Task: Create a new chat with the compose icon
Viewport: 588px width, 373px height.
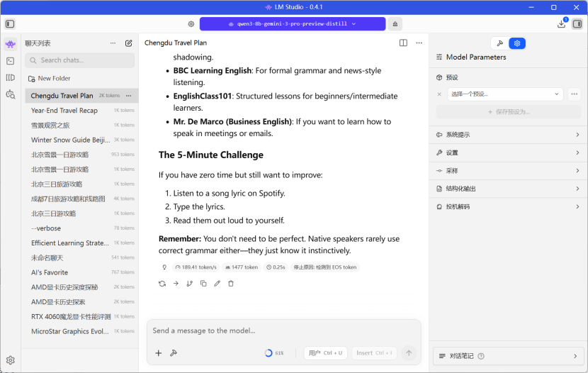Action: point(129,43)
